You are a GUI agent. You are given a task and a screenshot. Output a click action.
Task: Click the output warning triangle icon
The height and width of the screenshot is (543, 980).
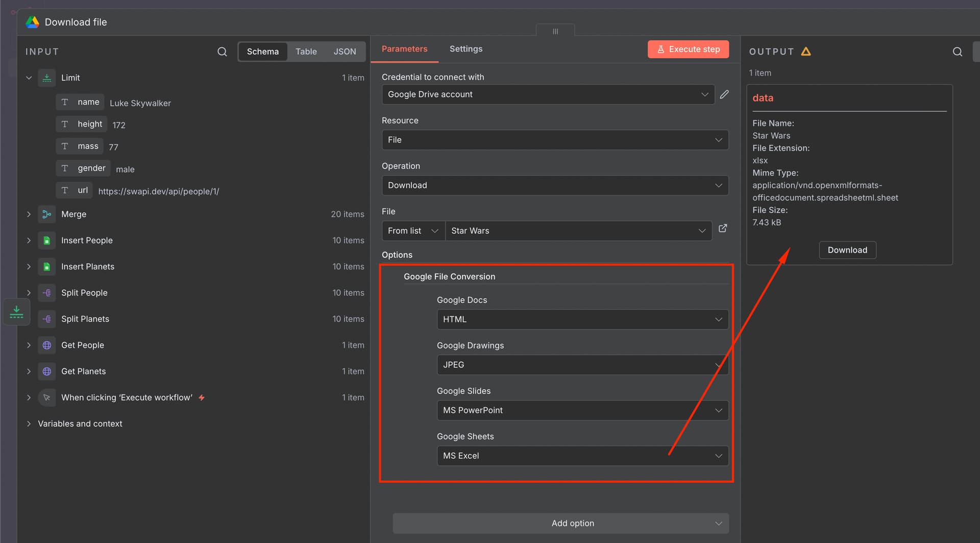[806, 52]
